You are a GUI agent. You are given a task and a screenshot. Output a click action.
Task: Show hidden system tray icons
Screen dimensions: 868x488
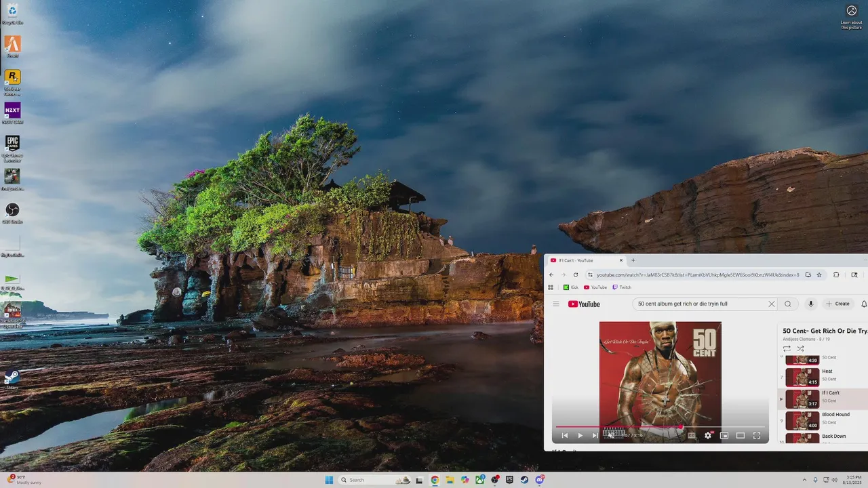click(x=804, y=480)
